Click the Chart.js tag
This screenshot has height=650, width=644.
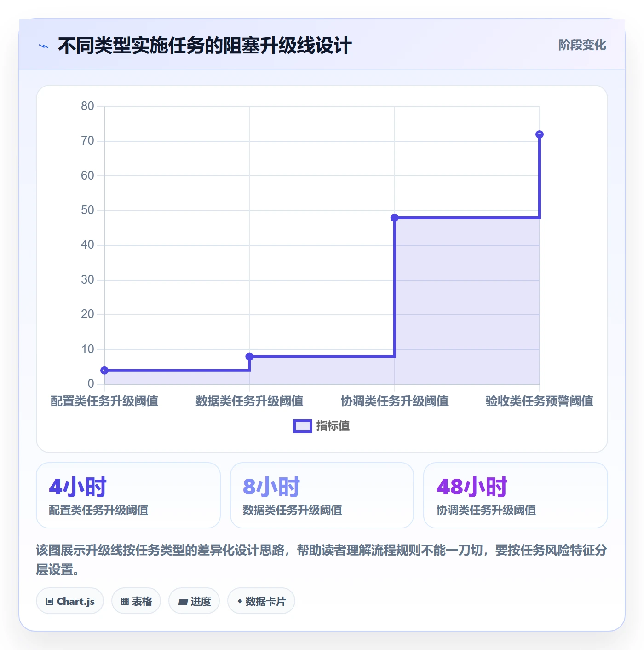point(70,601)
